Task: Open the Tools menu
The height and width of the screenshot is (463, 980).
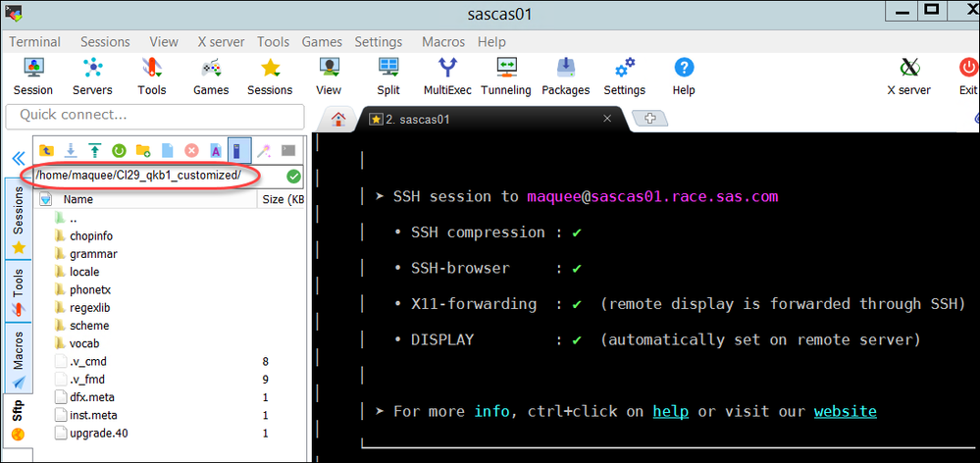Action: tap(273, 42)
